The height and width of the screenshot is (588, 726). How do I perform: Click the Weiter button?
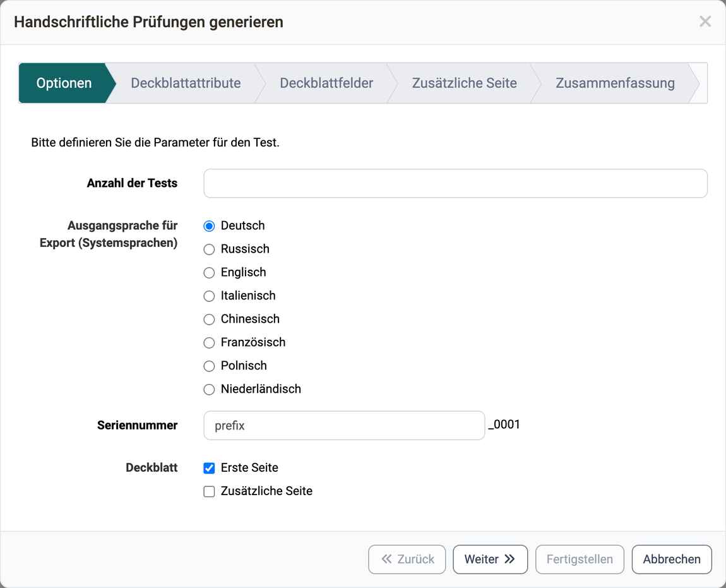491,560
